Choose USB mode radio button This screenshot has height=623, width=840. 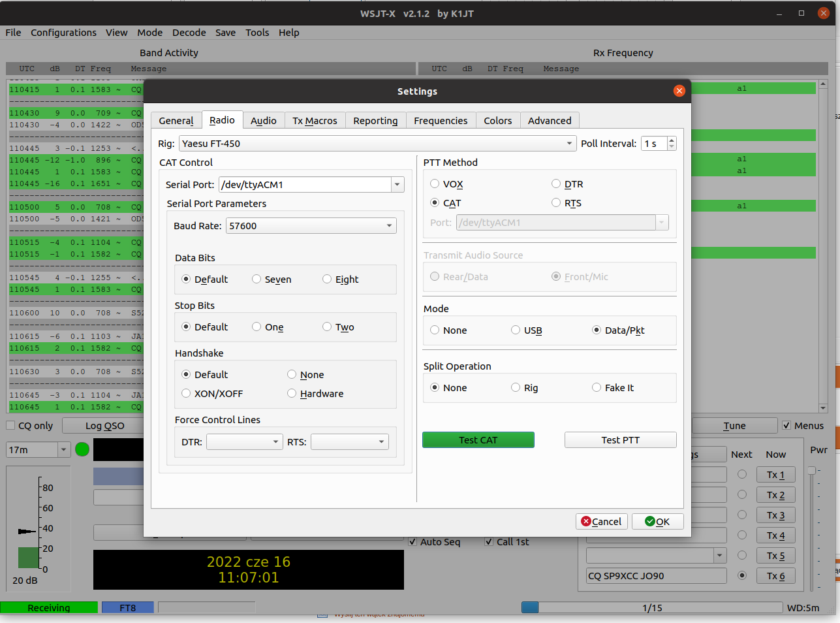coord(516,330)
